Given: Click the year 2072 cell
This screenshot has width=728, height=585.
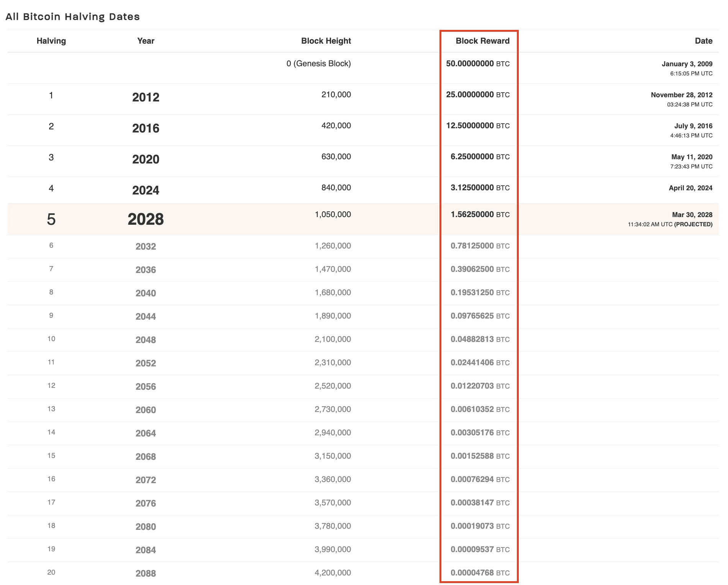Looking at the screenshot, I should click(x=146, y=480).
